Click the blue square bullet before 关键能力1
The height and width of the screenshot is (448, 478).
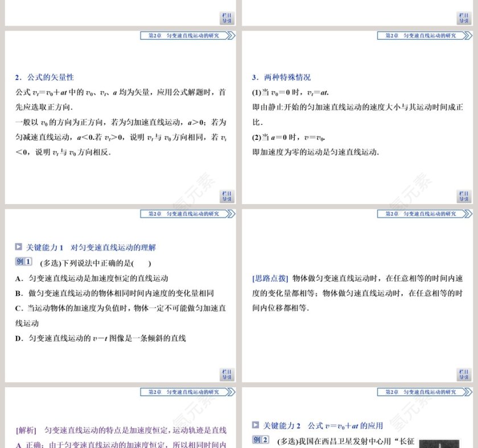tap(19, 247)
